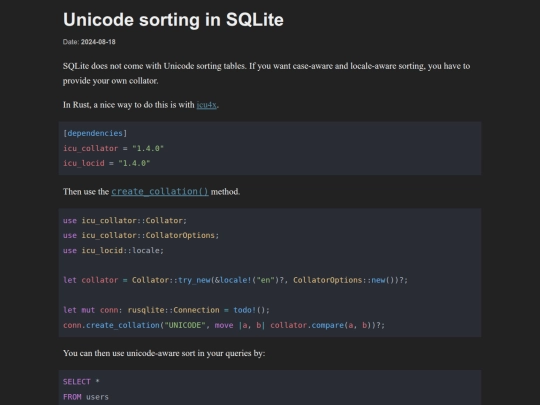Click the 'use icu_collator::Collator;' line

pos(125,220)
